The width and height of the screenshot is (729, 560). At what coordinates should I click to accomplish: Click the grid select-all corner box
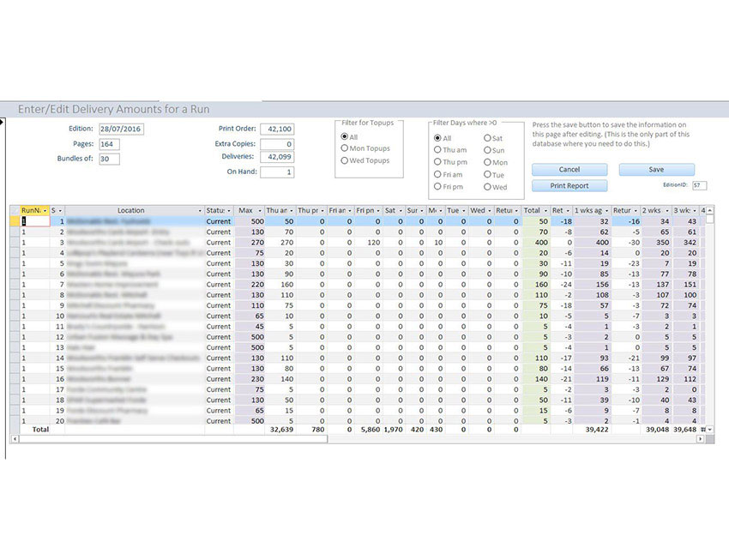coord(15,210)
